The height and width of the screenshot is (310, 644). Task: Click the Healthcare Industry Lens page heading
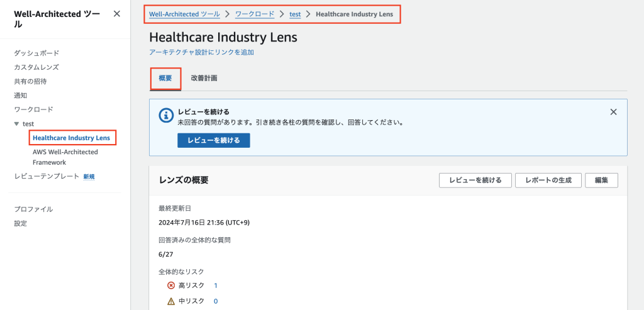[x=223, y=37]
